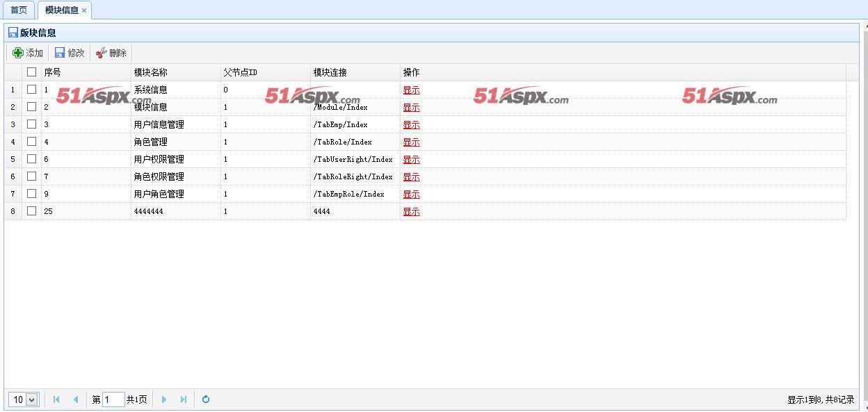Click the refresh grid icon
This screenshot has width=868, height=412.
click(206, 399)
